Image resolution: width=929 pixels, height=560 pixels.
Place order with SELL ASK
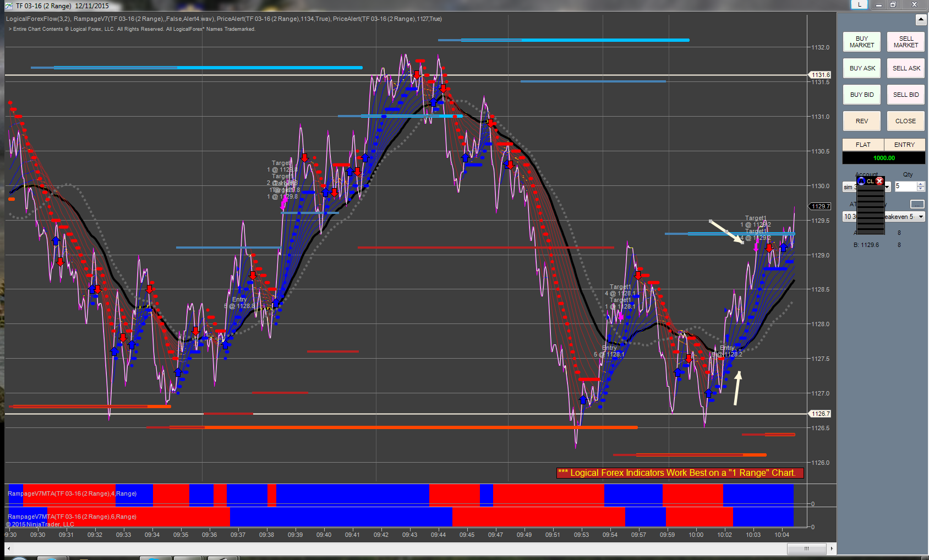pyautogui.click(x=906, y=68)
